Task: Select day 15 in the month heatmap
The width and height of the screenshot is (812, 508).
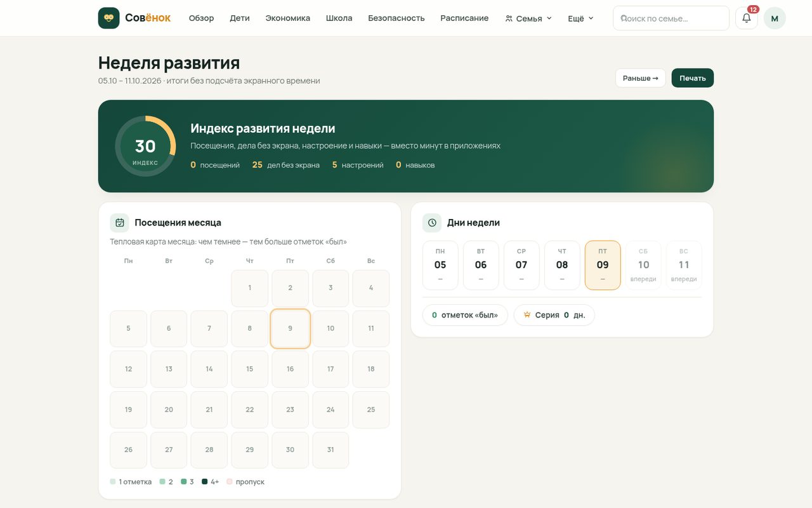Action: [x=249, y=369]
